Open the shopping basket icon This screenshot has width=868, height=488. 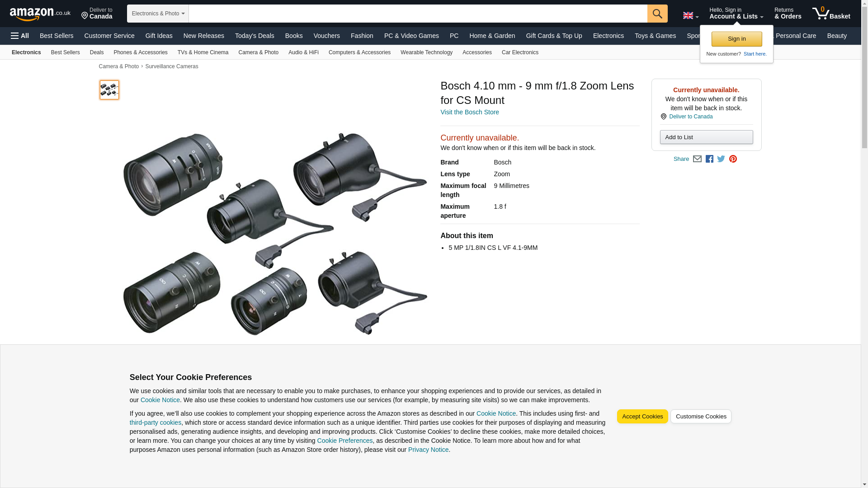[830, 14]
